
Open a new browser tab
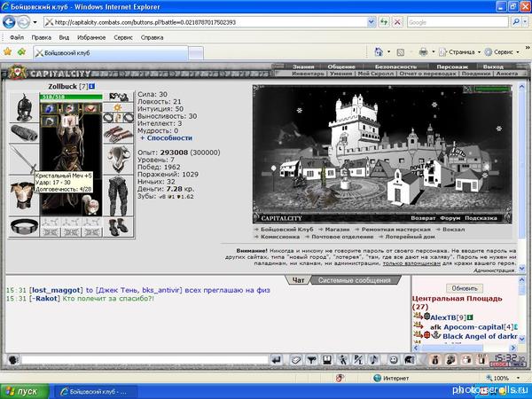pos(196,53)
